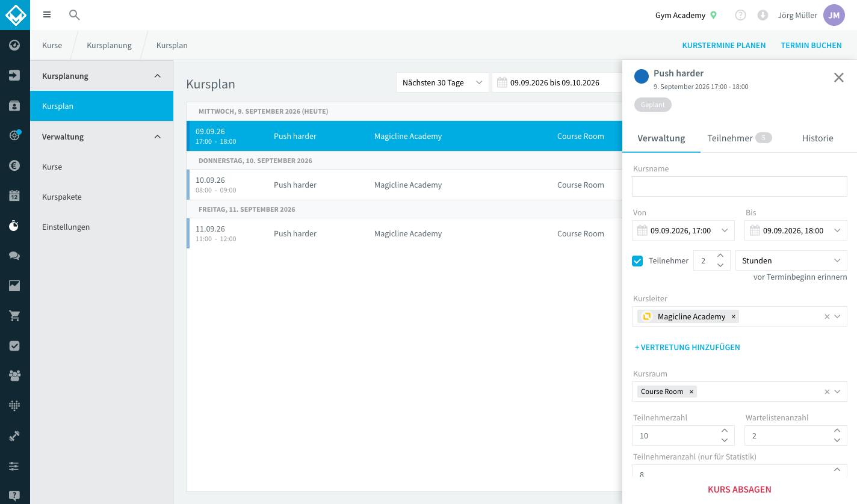857x504 pixels.
Task: Decrease the reminder hours stepper value
Action: [x=720, y=265]
